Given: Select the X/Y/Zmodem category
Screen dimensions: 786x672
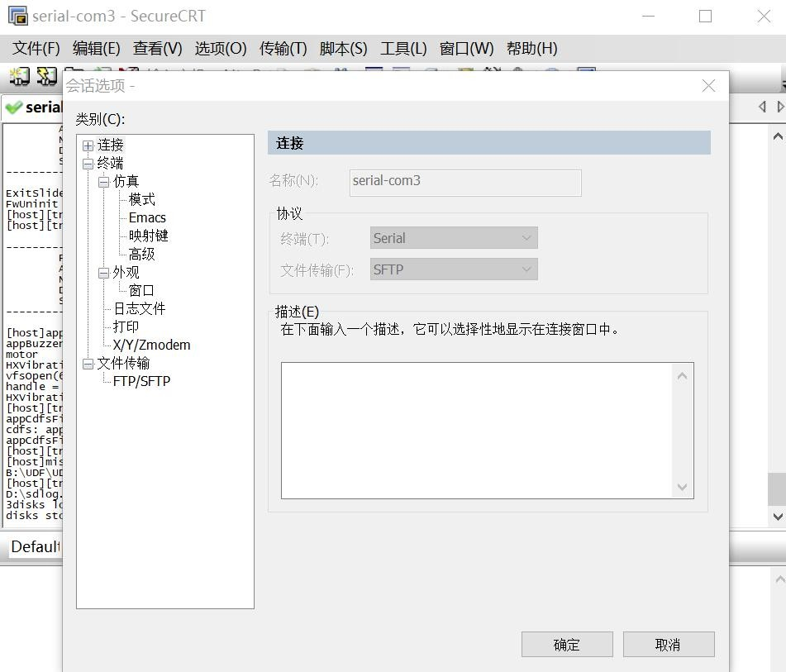Looking at the screenshot, I should pos(151,345).
